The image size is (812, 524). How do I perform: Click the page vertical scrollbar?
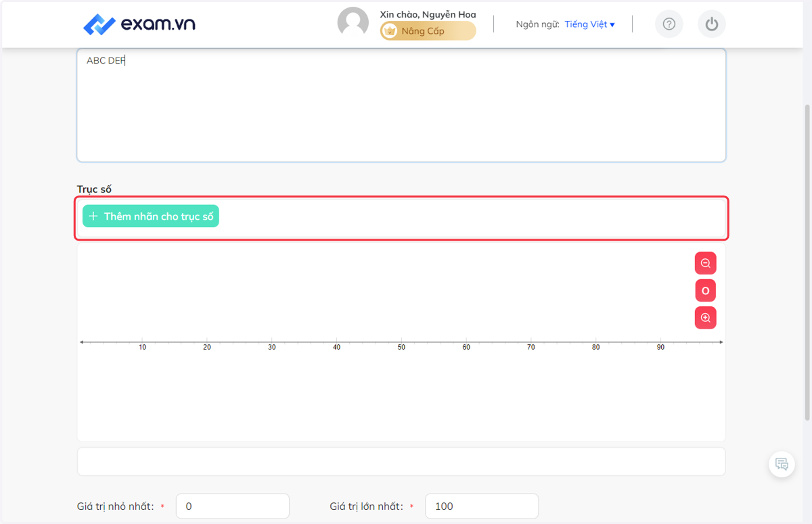coord(807,262)
